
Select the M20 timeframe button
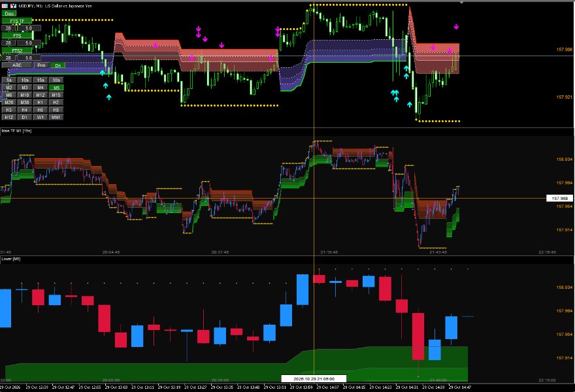click(x=9, y=103)
